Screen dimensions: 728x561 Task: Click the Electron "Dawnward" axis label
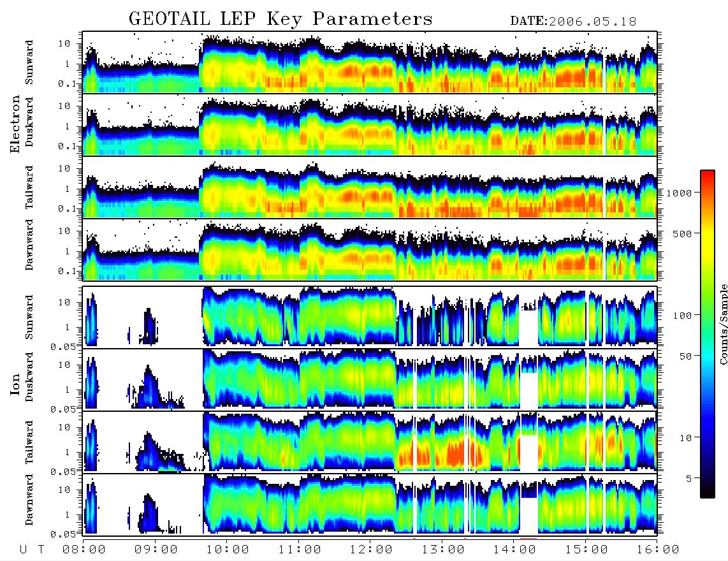coord(29,245)
